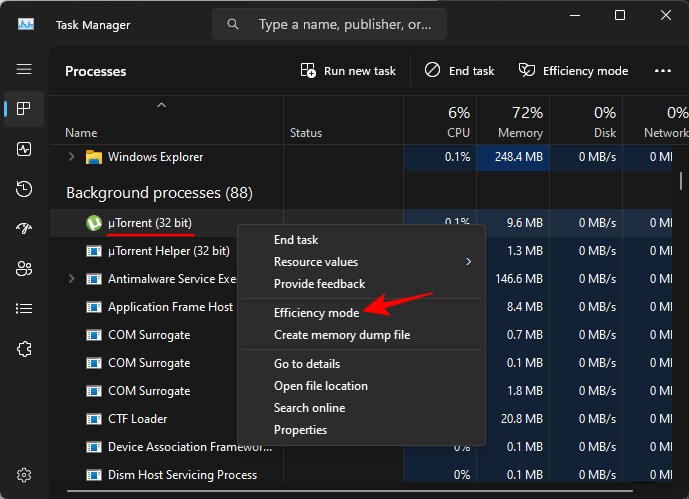Expand the Antimalware Service Executable group

pyautogui.click(x=72, y=279)
